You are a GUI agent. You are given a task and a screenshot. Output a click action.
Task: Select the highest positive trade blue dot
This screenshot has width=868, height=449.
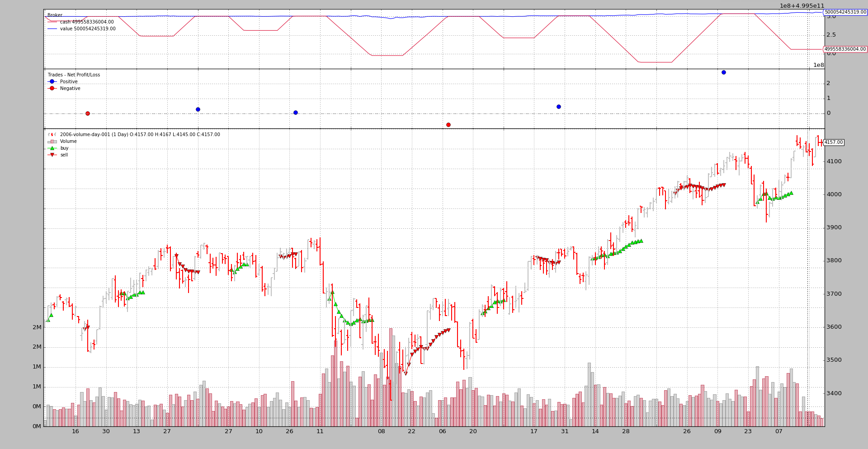[723, 72]
